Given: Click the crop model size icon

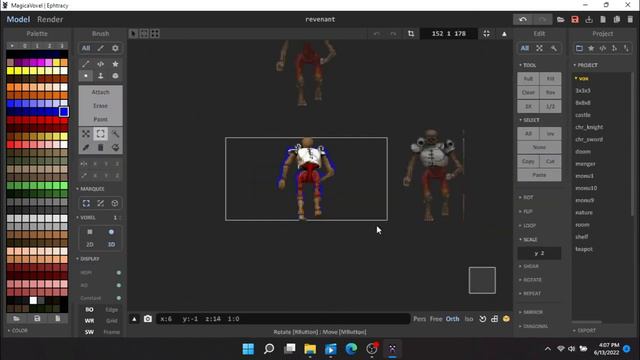Looking at the screenshot, I should click(411, 33).
